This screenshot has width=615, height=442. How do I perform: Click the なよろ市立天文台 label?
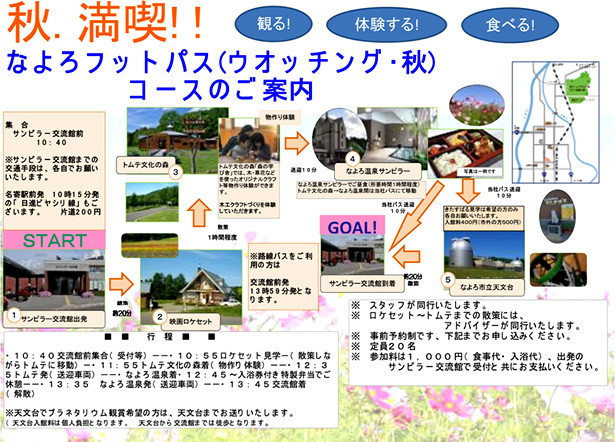(486, 287)
